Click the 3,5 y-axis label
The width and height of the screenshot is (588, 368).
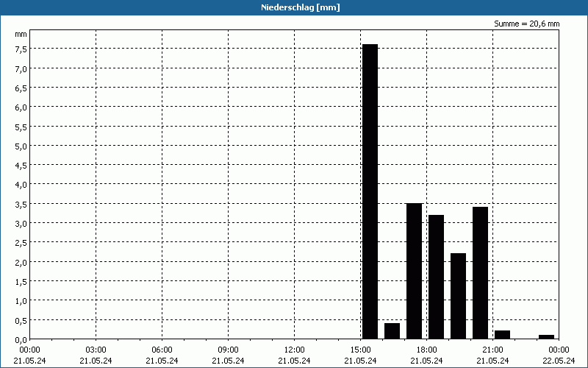21,205
